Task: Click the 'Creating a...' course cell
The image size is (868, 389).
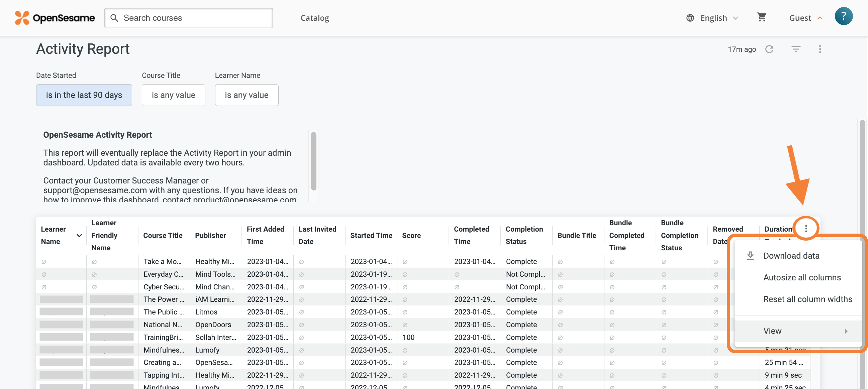Action: [164, 362]
